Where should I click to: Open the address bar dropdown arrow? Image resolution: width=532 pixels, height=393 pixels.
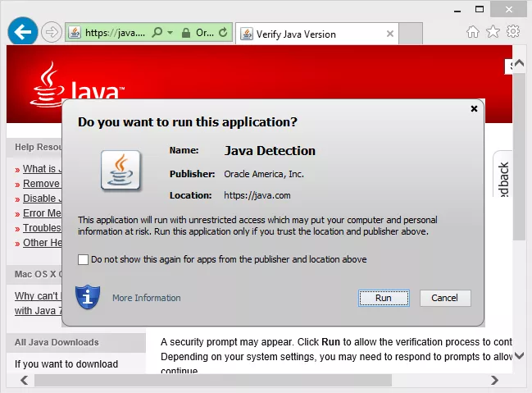coord(171,33)
